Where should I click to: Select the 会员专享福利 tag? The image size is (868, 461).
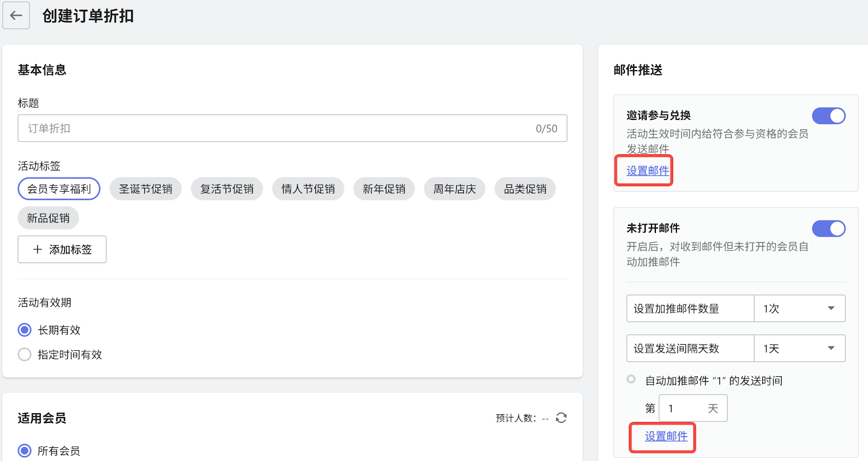coord(59,189)
